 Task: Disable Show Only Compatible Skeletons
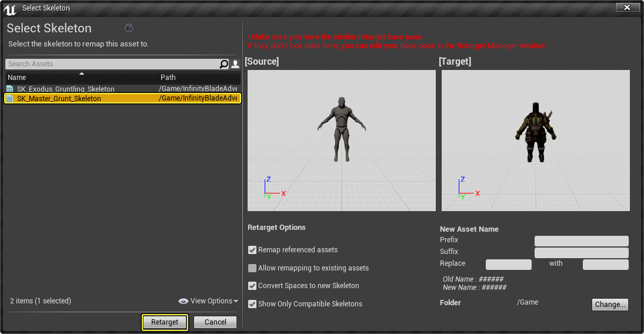coord(252,304)
